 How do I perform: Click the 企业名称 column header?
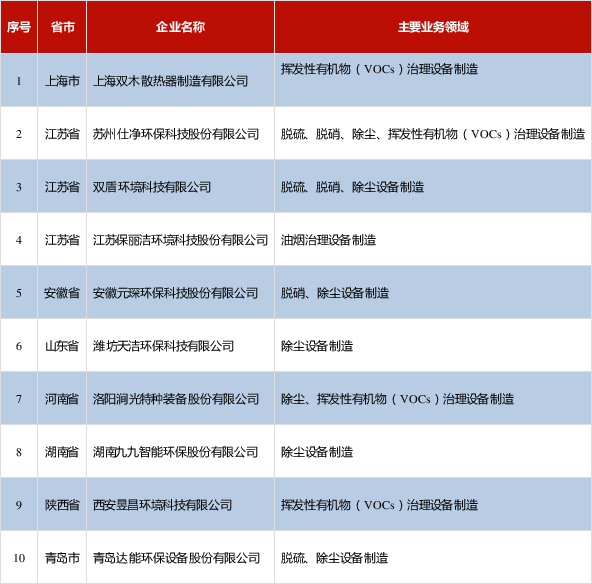click(x=180, y=27)
